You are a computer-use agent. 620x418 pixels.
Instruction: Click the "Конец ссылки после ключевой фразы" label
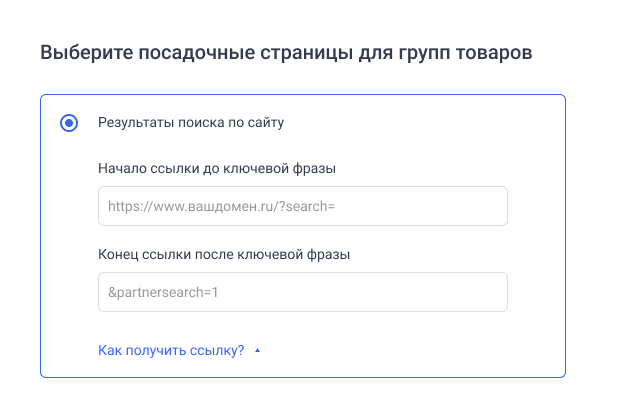224,254
